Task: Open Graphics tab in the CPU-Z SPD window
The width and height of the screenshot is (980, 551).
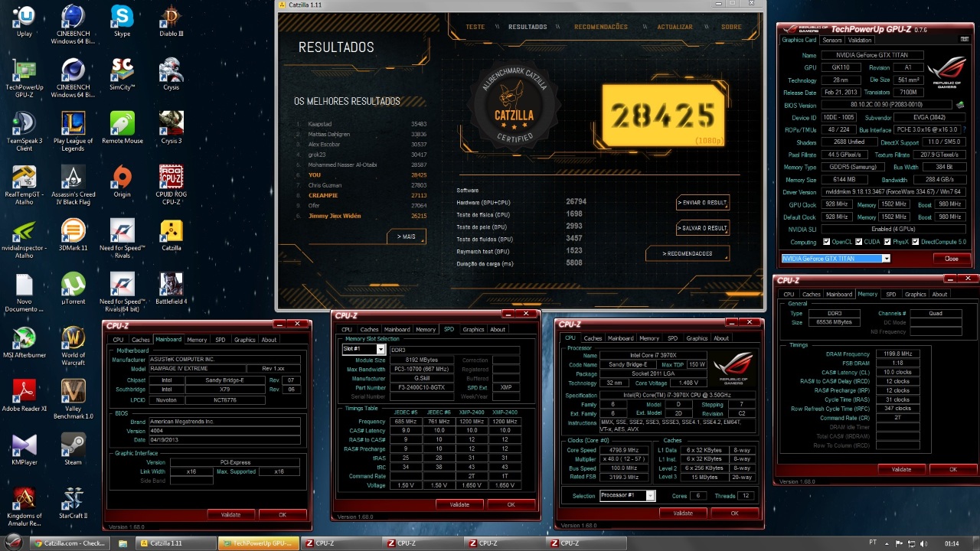Action: [x=473, y=330]
